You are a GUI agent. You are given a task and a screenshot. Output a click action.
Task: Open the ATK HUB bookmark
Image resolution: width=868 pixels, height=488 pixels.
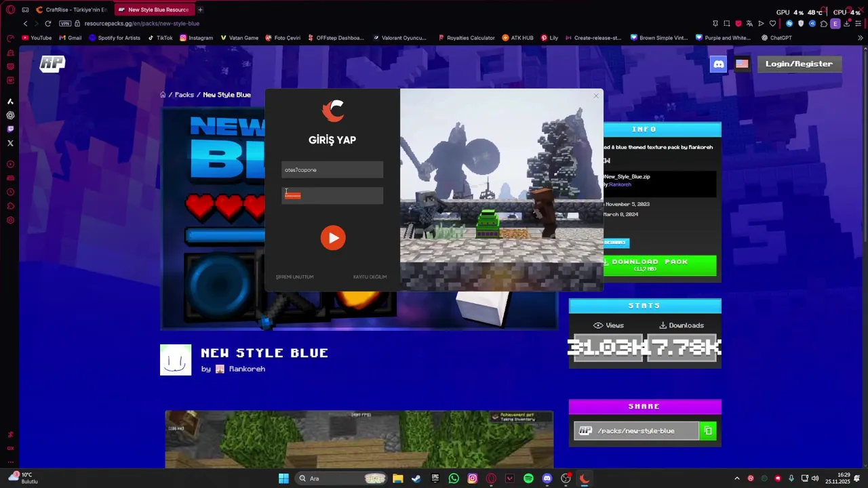[x=518, y=38]
